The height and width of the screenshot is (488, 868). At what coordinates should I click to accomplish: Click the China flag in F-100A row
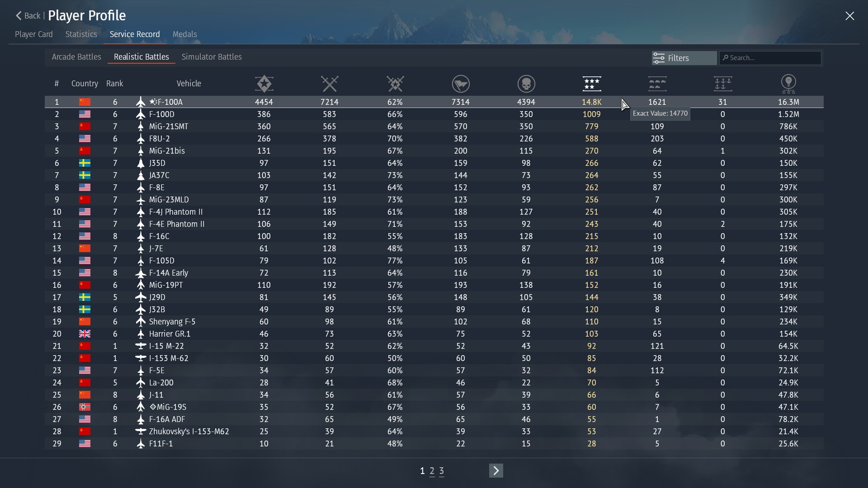pyautogui.click(x=85, y=102)
